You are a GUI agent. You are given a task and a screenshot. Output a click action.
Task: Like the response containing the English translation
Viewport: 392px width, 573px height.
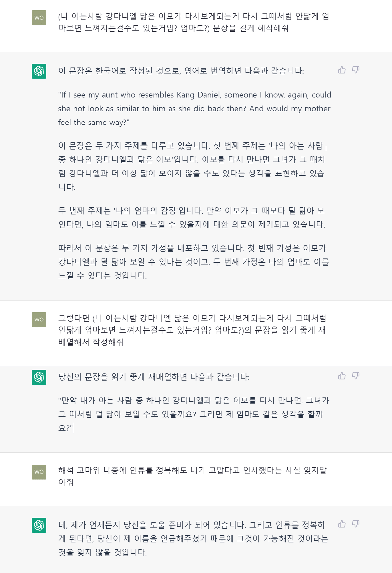tap(342, 70)
